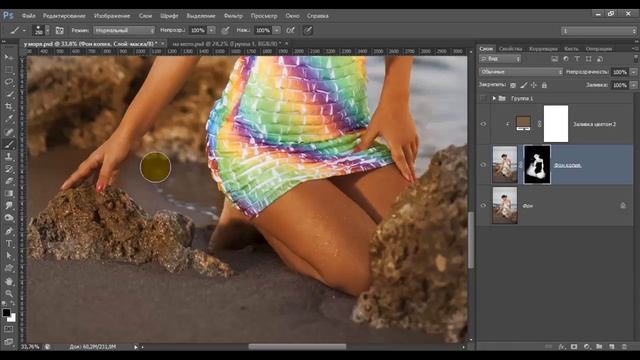Select the Dodge tool

point(9,218)
